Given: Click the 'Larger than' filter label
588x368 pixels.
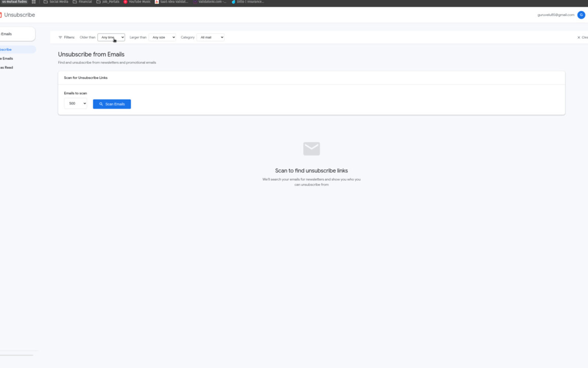Looking at the screenshot, I should tap(138, 37).
